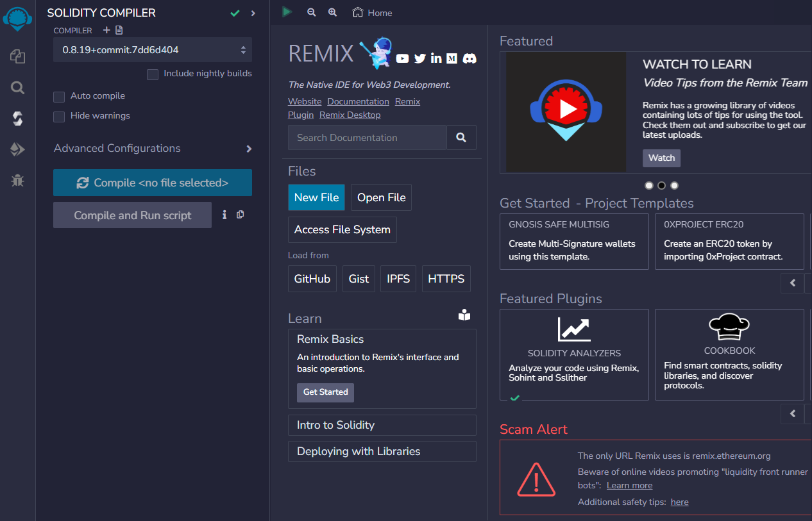Image resolution: width=812 pixels, height=521 pixels.
Task: Open the Documentation link
Action: pos(358,102)
